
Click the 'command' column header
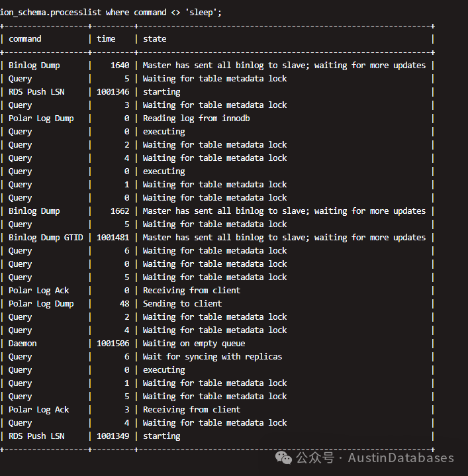pyautogui.click(x=25, y=39)
